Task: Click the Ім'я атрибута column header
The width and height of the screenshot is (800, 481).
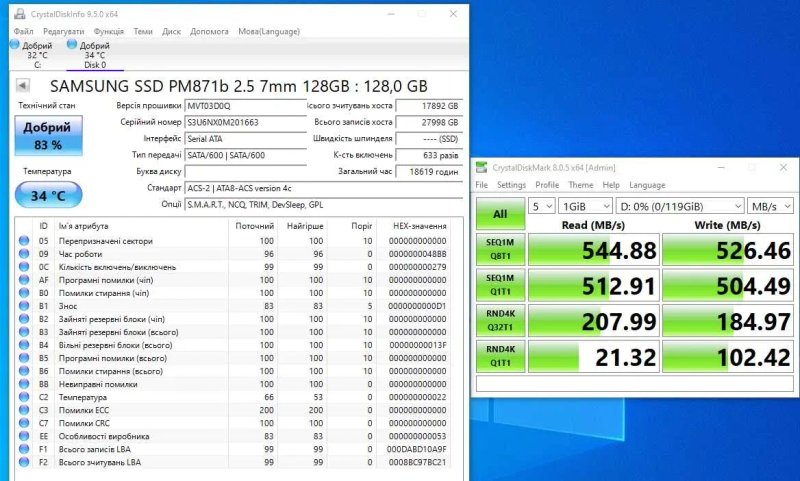Action: [83, 225]
